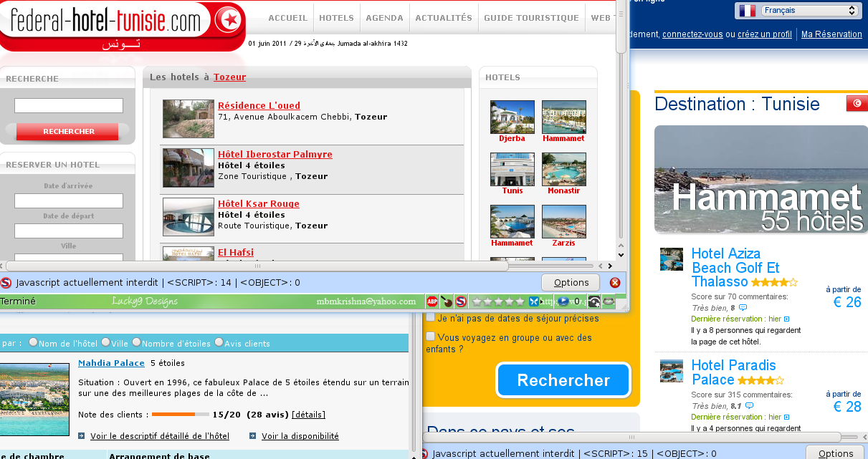Click the comment bubble icon beside Hotel Aziza score
The image size is (868, 459).
[x=743, y=307]
